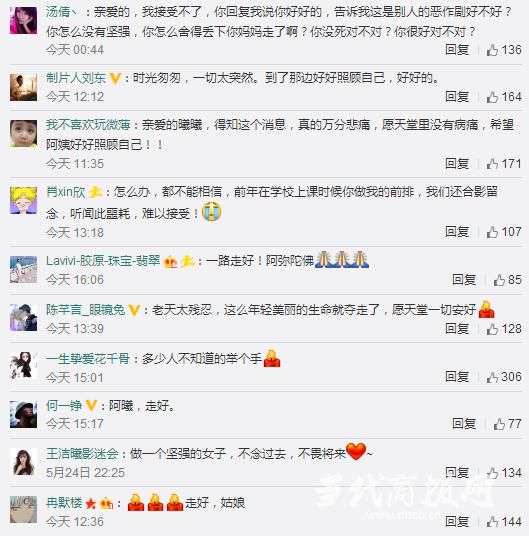Click 回复 on 肖xin欣's comment
The height and width of the screenshot is (536, 529).
point(457,232)
